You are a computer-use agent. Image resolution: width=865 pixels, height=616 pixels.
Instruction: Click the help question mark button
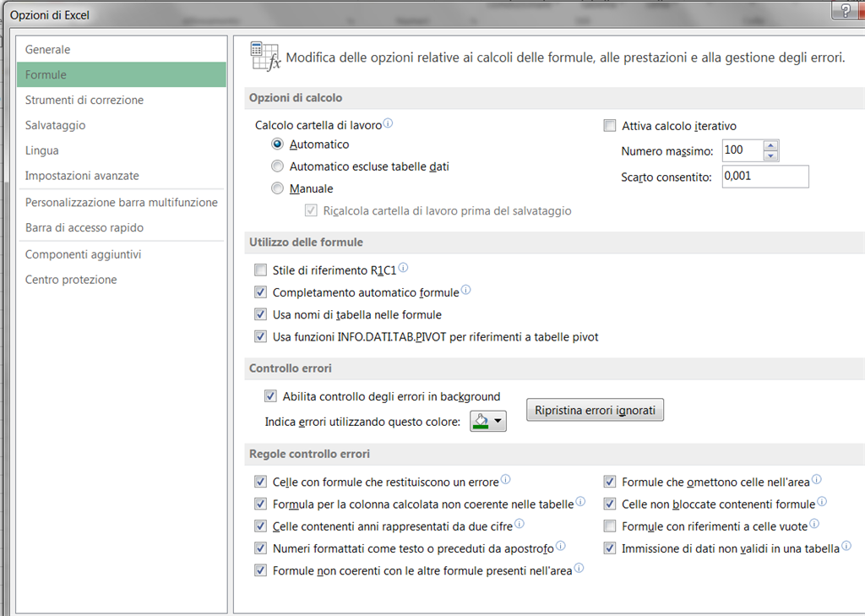(846, 10)
